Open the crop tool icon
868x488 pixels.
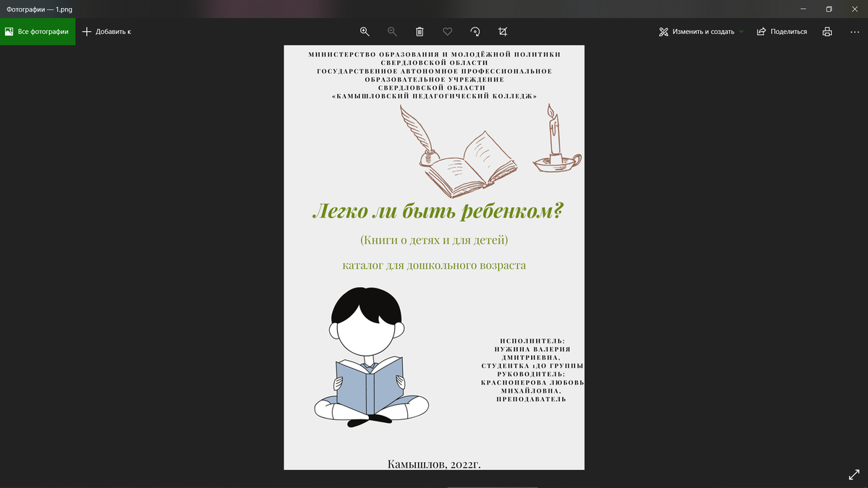[503, 32]
